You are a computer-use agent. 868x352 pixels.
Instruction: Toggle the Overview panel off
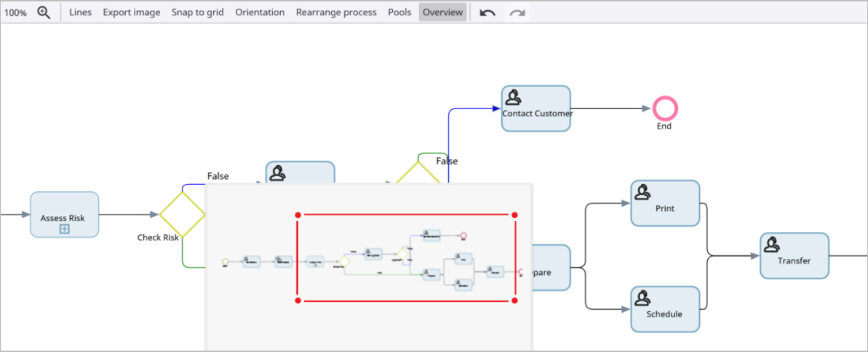pos(442,12)
